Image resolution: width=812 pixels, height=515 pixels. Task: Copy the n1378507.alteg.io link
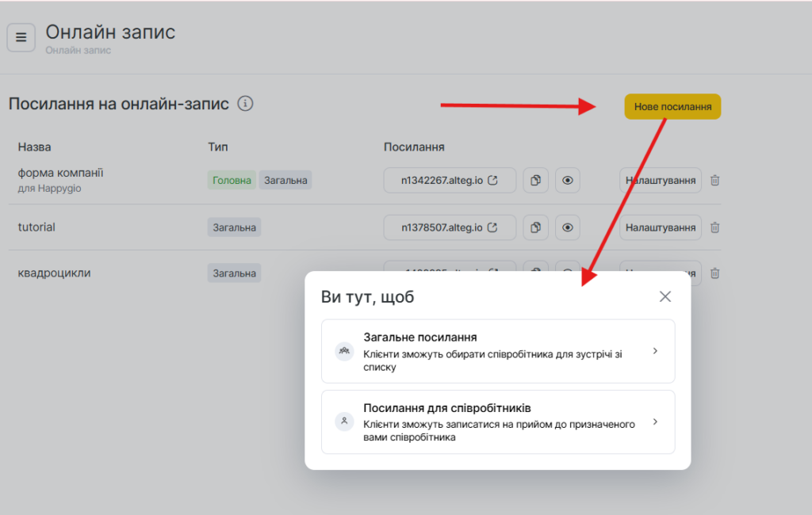[x=535, y=227]
